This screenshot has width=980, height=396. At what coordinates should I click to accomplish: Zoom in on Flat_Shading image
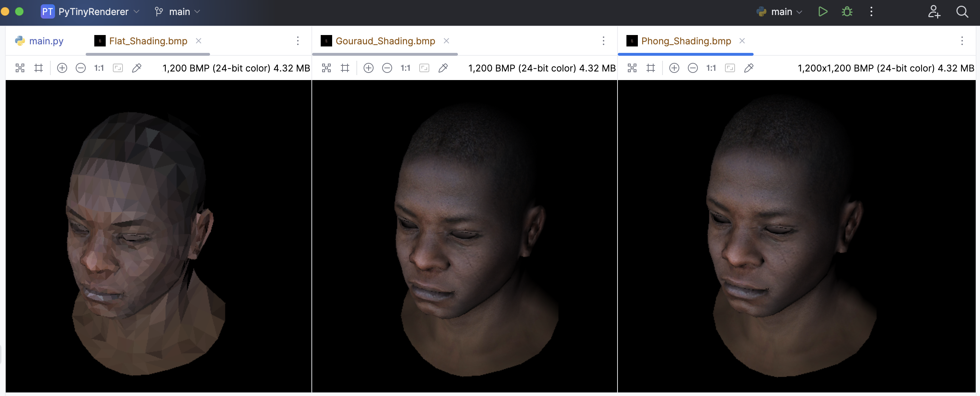(x=62, y=68)
